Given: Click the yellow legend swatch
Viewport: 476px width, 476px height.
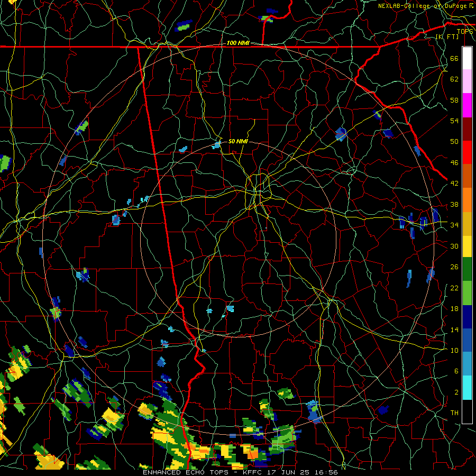Looking at the screenshot, I should [467, 246].
